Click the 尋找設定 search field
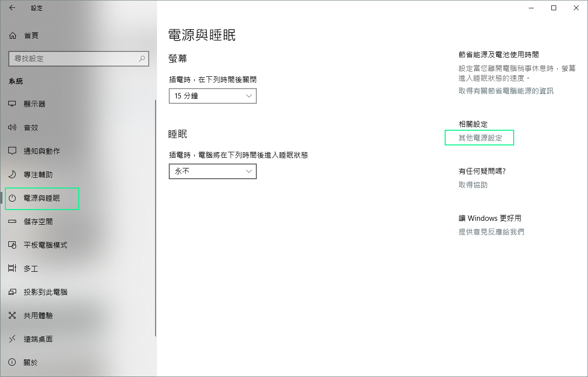Image resolution: width=588 pixels, height=377 pixels. pyautogui.click(x=73, y=59)
